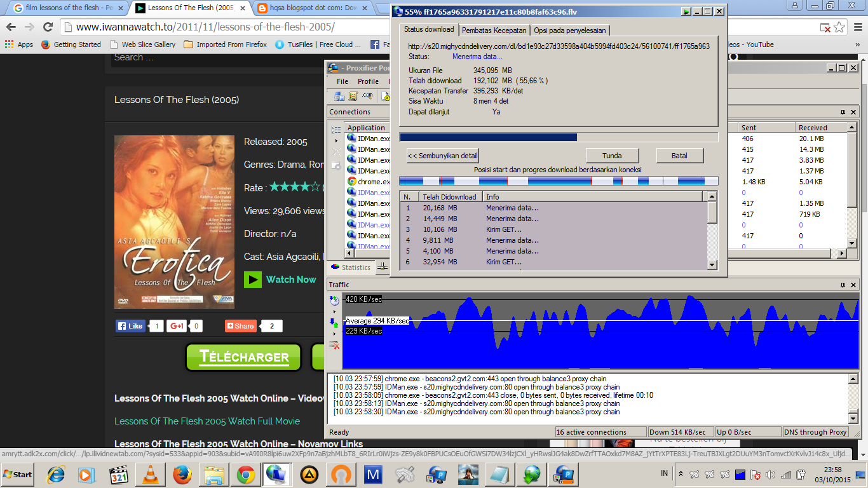Image resolution: width=868 pixels, height=488 pixels.
Task: Open Internet Explorer from taskbar
Action: pyautogui.click(x=57, y=474)
